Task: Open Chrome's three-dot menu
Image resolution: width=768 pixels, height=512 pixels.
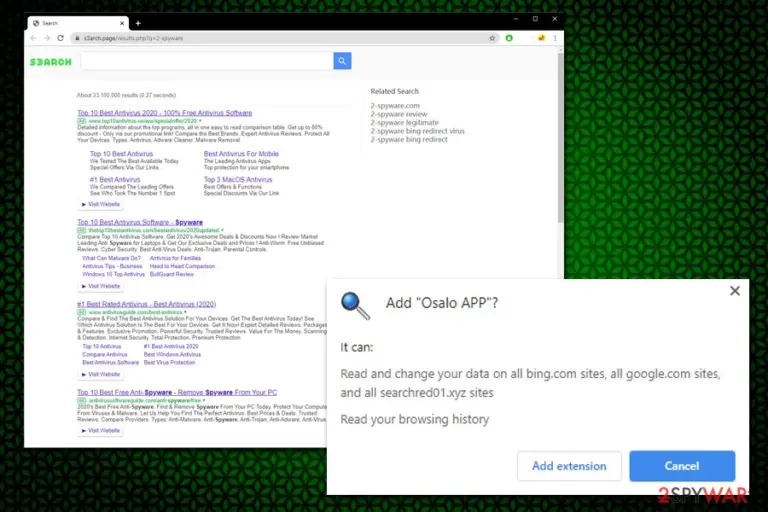Action: [555, 38]
